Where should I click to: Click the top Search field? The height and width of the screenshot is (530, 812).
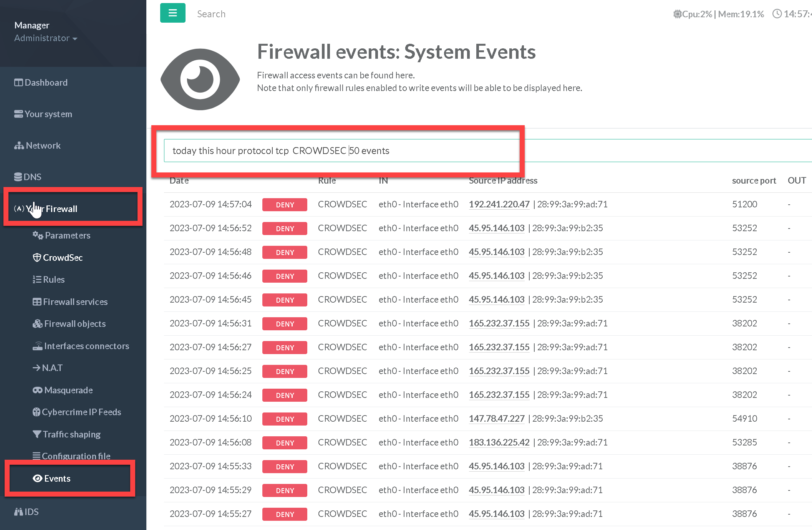(211, 14)
